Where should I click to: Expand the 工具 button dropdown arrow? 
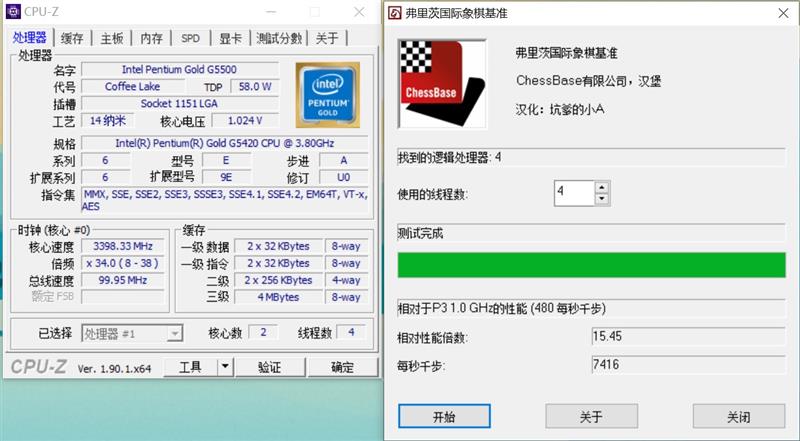coord(225,367)
